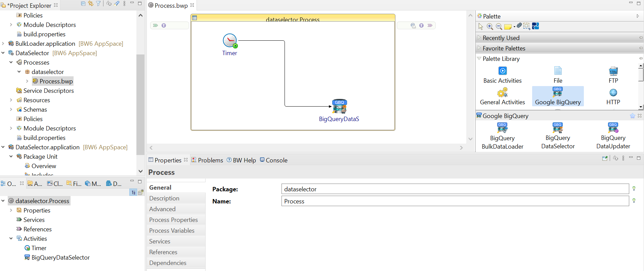Open Basic Activities palette drawer
Image resolution: width=644 pixels, height=271 pixels.
pyautogui.click(x=503, y=75)
